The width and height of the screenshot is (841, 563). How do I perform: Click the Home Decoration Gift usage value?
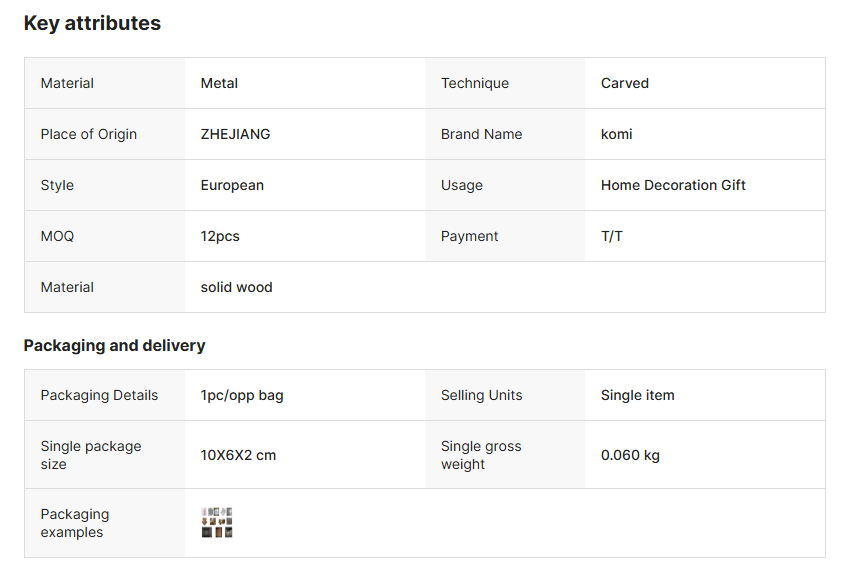click(x=673, y=185)
